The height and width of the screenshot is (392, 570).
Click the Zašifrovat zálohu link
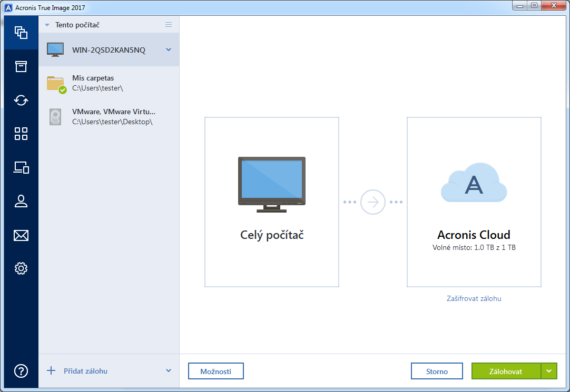(474, 298)
